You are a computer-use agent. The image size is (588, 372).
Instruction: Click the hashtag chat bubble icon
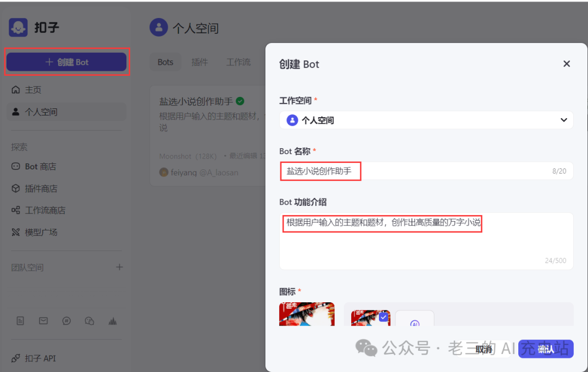(x=66, y=321)
